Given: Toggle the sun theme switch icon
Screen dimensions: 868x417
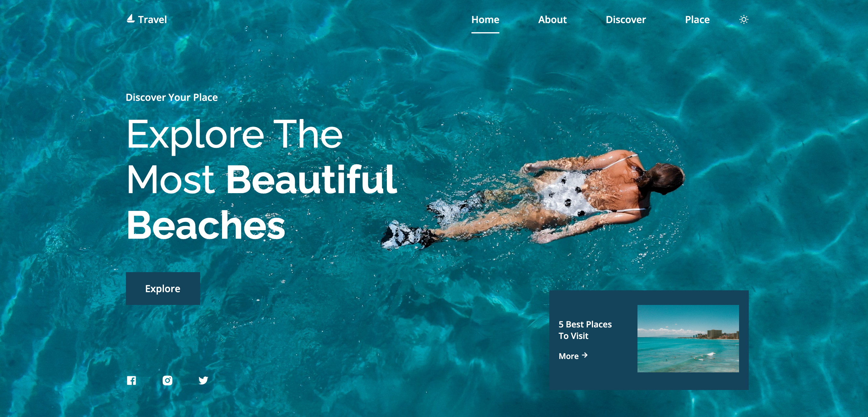Looking at the screenshot, I should [744, 19].
